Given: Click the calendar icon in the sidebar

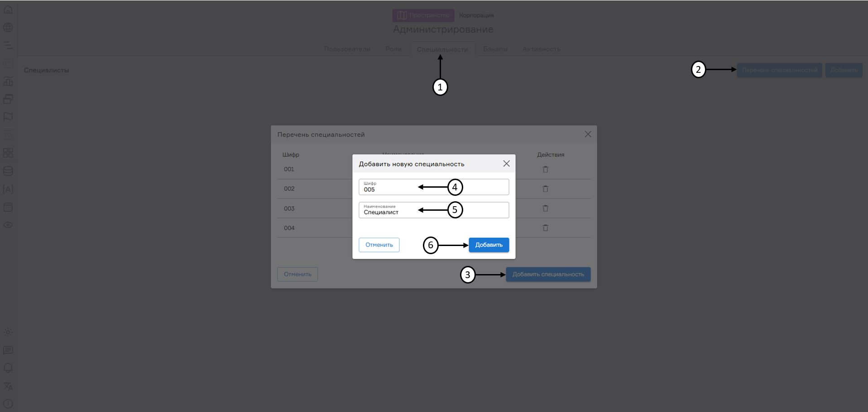Looking at the screenshot, I should (x=8, y=207).
